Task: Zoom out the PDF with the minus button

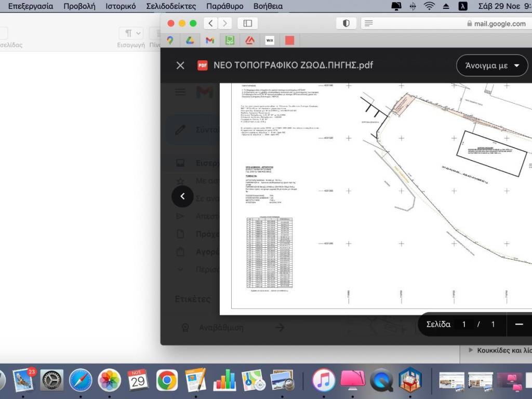Action: pyautogui.click(x=518, y=324)
